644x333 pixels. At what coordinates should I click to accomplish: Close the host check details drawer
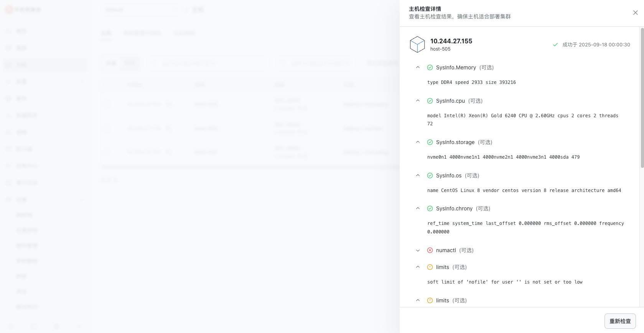pos(635,13)
